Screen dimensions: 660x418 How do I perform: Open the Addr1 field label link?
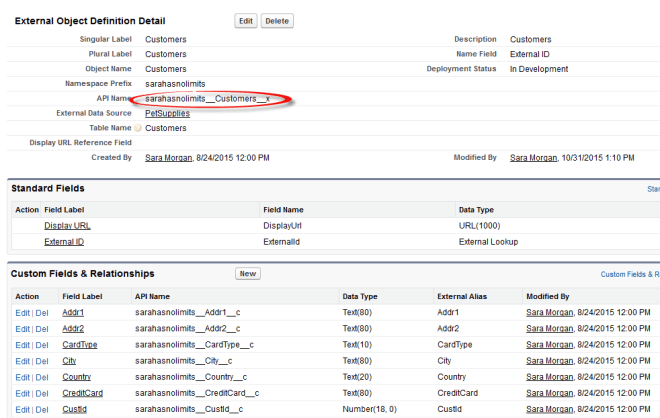click(x=73, y=312)
